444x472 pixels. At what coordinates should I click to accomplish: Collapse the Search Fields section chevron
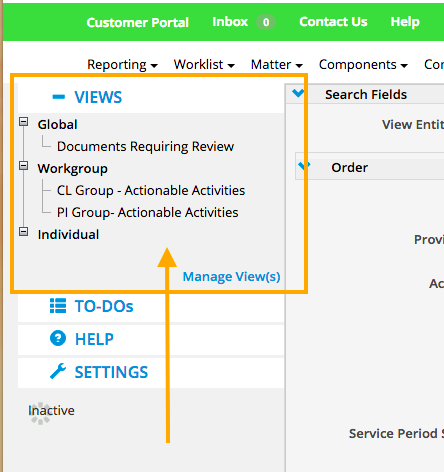click(x=298, y=93)
